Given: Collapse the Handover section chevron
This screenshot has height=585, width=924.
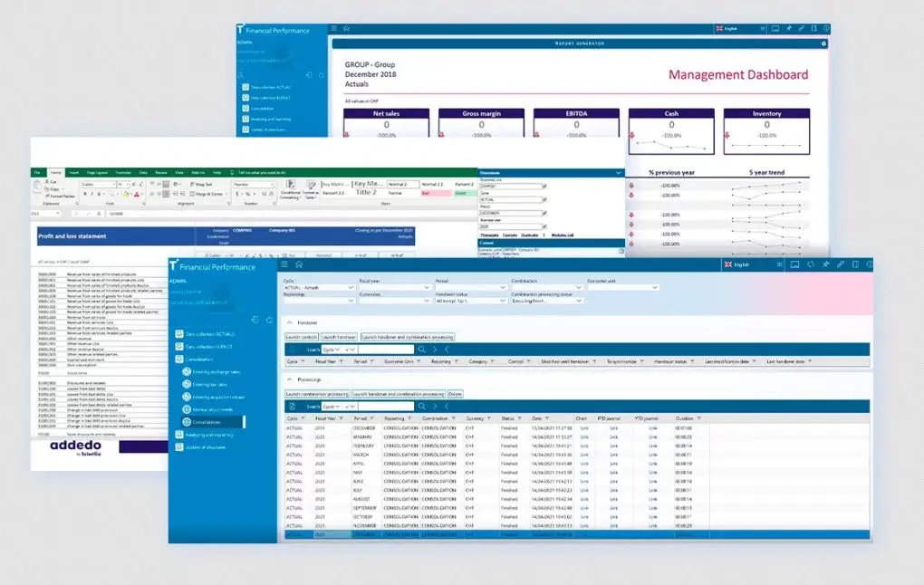Looking at the screenshot, I should coord(289,322).
